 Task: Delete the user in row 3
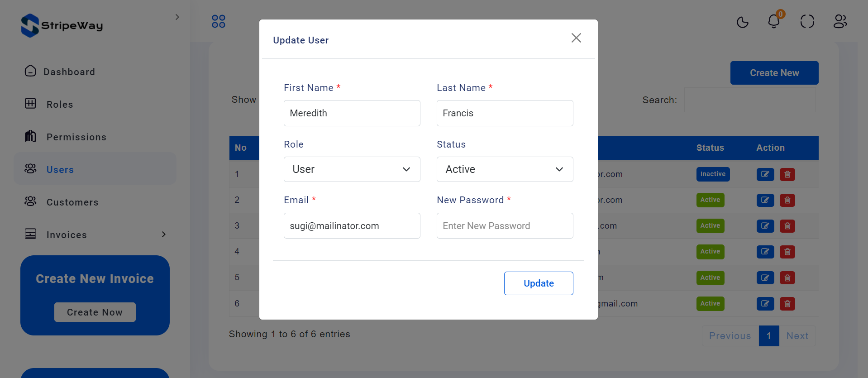click(x=787, y=226)
